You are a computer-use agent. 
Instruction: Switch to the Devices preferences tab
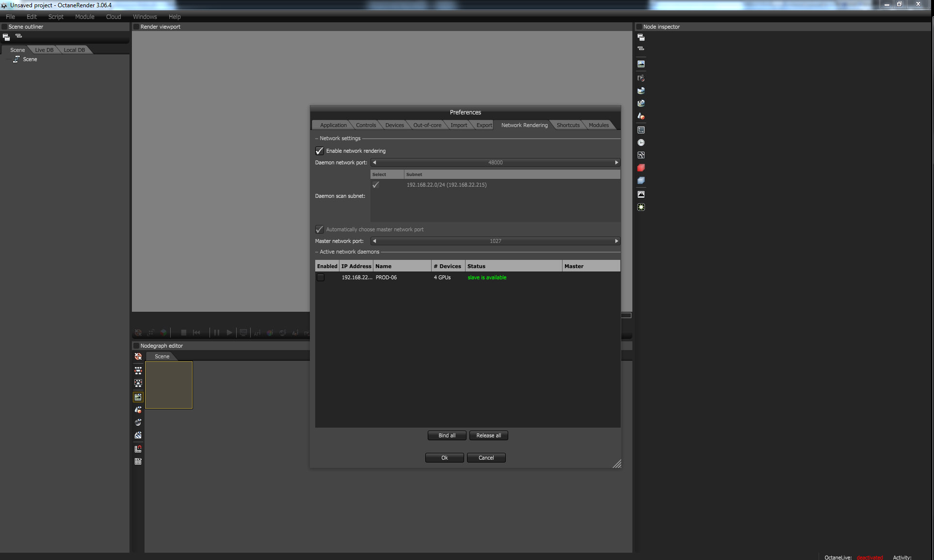394,125
